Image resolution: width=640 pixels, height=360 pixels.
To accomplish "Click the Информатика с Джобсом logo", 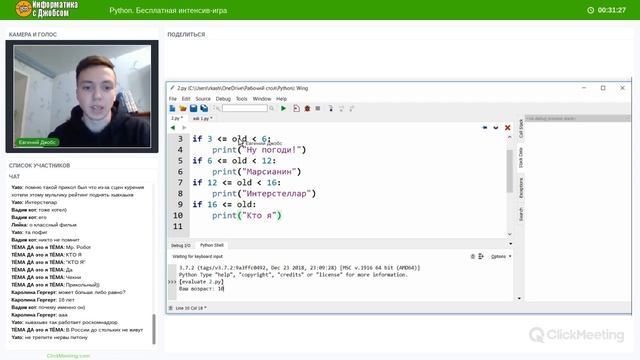I will pyautogui.click(x=47, y=9).
